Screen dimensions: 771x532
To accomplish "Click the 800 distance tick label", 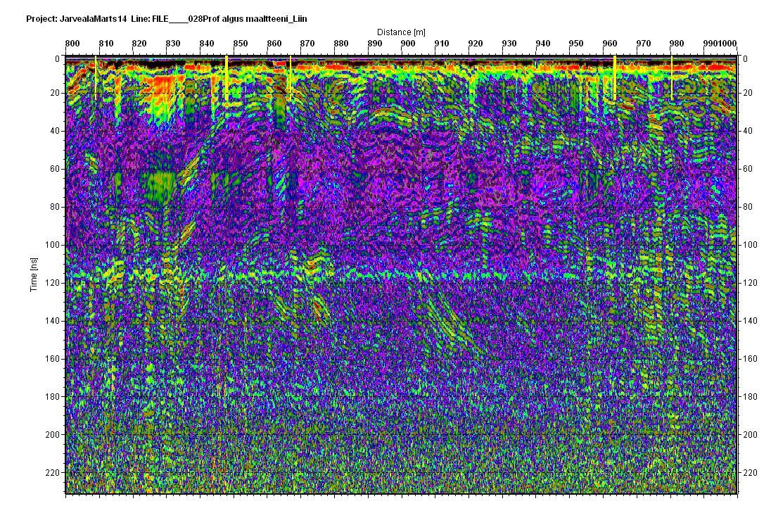I will click(x=72, y=43).
